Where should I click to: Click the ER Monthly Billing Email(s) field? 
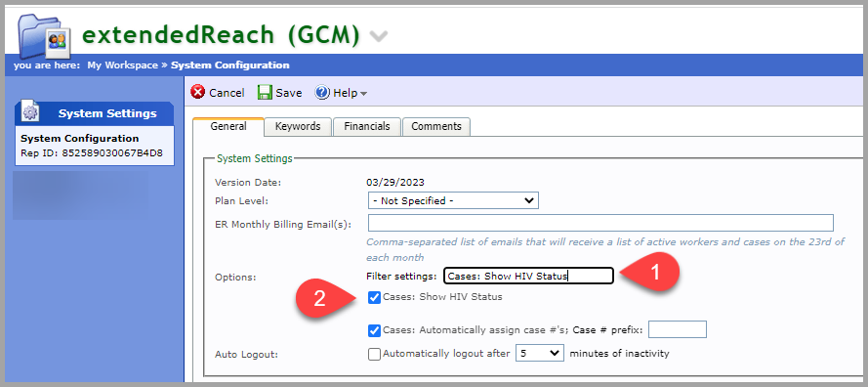coord(600,223)
